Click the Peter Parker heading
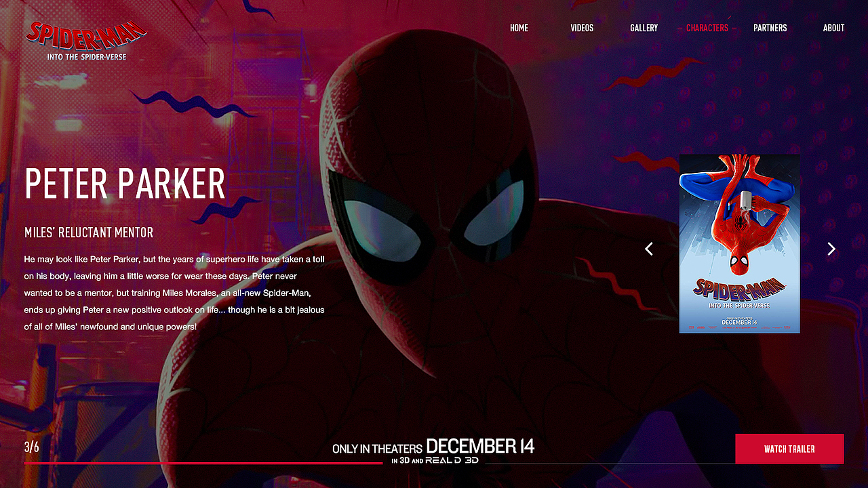The image size is (868, 488). pos(125,183)
